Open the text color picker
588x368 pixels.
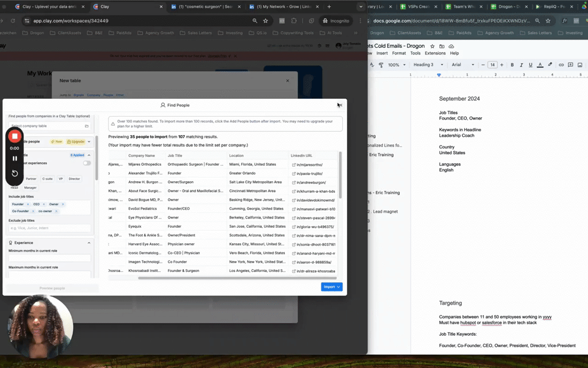pyautogui.click(x=540, y=65)
